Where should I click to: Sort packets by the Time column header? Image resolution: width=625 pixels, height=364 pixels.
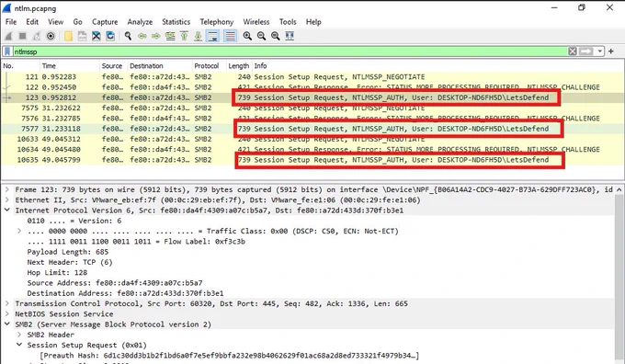pyautogui.click(x=69, y=66)
